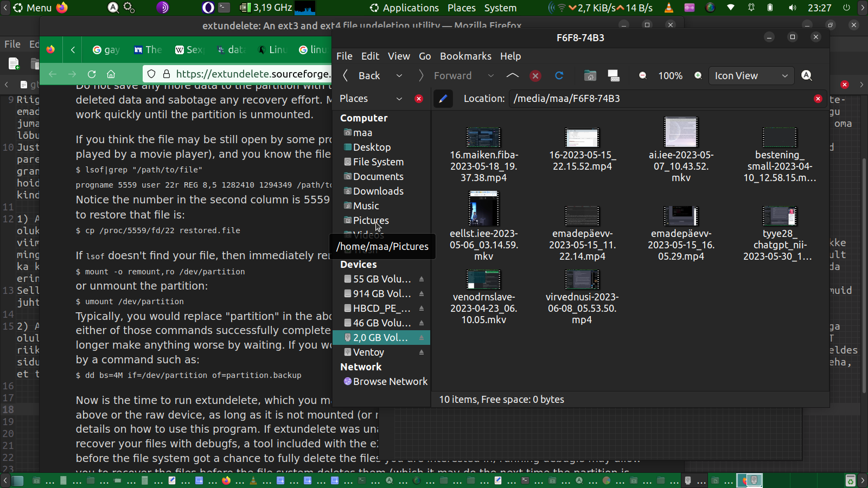The width and height of the screenshot is (868, 488).
Task: Go up to parent folder arrow
Action: 512,76
